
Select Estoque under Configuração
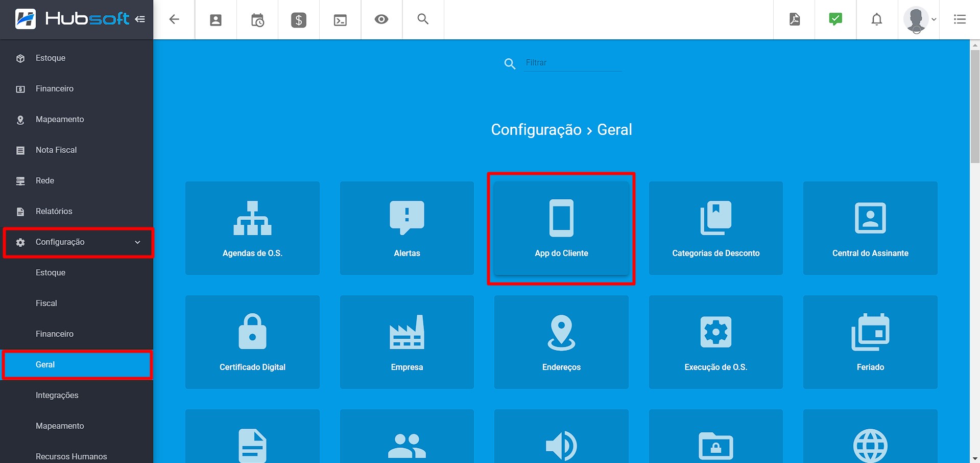tap(77, 273)
